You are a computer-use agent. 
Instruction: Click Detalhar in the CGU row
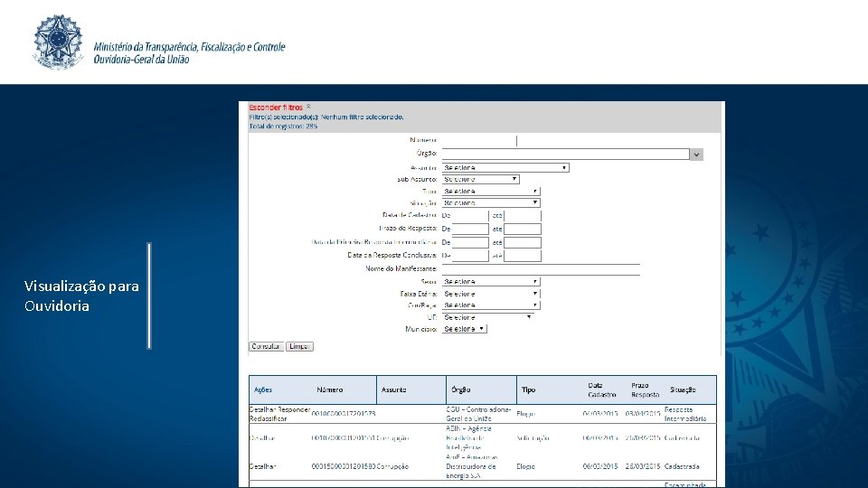click(x=262, y=410)
